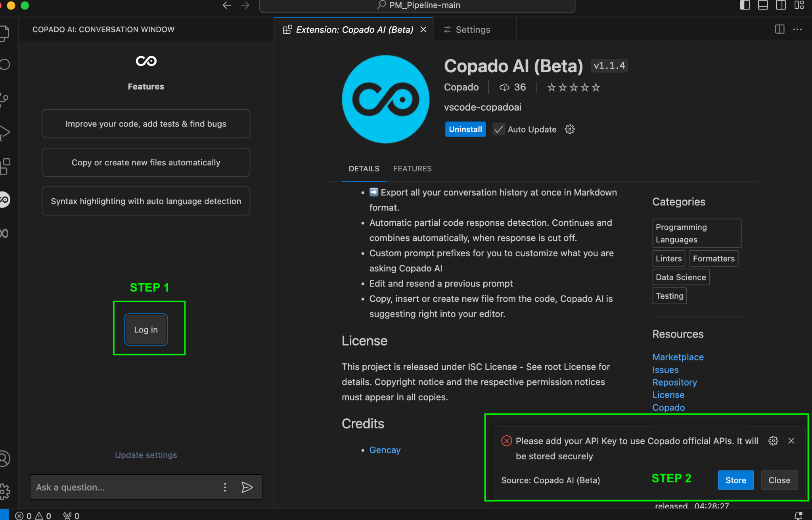812x520 pixels.
Task: Toggle Auto Update checkbox
Action: tap(499, 129)
